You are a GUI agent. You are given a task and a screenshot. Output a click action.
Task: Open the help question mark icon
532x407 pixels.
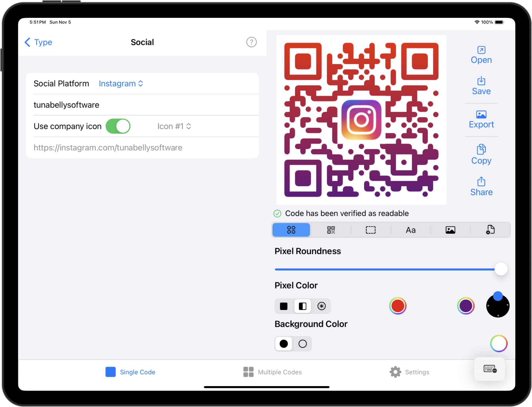(x=251, y=42)
